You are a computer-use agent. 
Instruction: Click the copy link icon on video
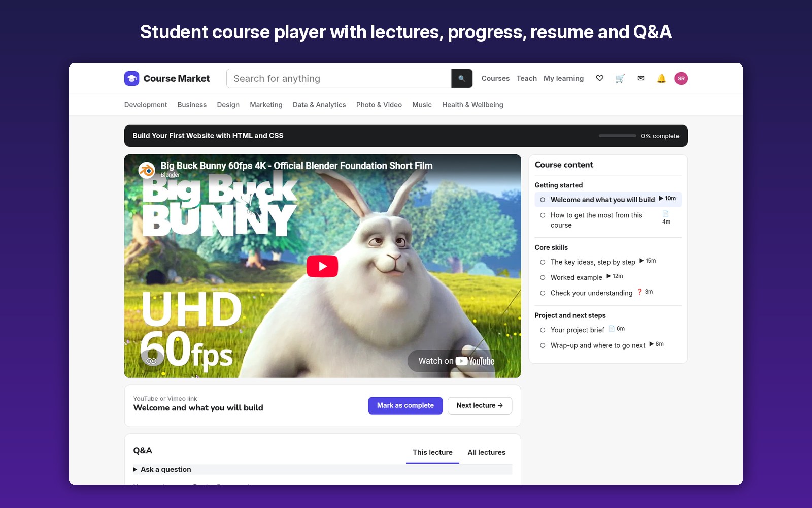(151, 361)
